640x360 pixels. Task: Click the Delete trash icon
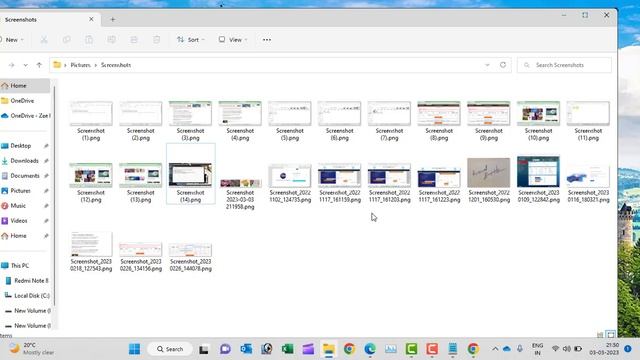point(156,40)
